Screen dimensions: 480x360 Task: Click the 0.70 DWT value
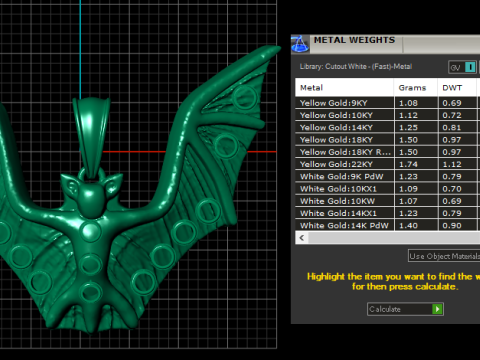coord(452,189)
